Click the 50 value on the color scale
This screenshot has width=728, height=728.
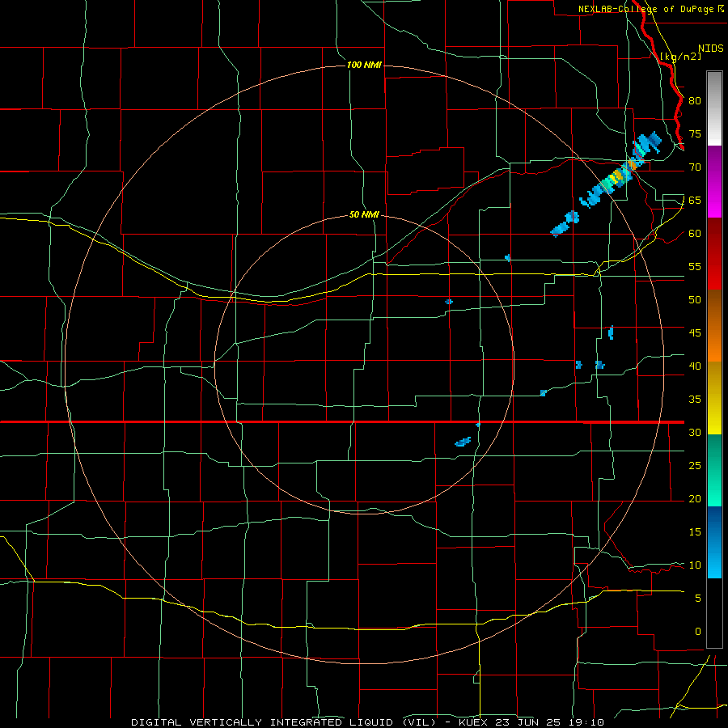tap(695, 299)
